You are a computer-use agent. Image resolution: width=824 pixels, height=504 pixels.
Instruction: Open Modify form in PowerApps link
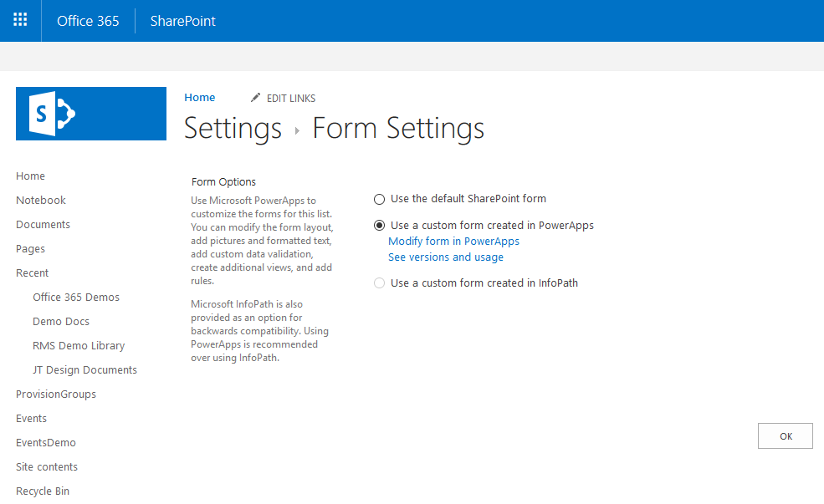pos(453,241)
